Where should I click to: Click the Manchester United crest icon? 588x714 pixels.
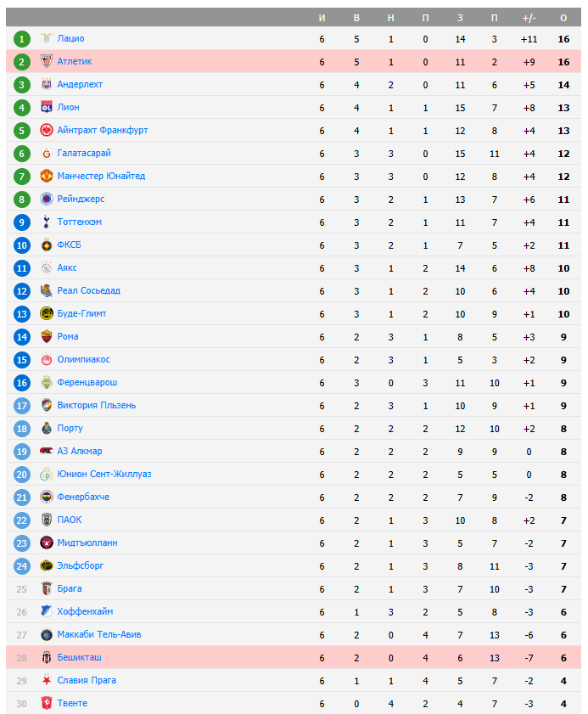point(47,176)
